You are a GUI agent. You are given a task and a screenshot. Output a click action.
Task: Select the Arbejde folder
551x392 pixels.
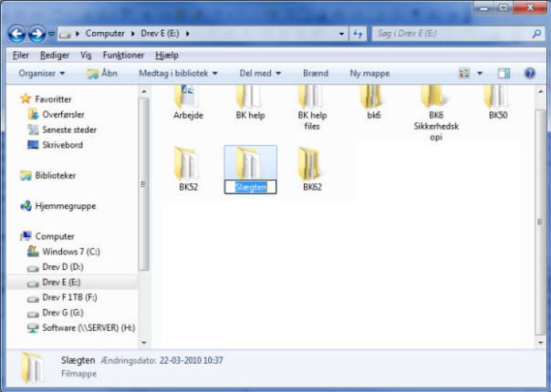tap(188, 102)
